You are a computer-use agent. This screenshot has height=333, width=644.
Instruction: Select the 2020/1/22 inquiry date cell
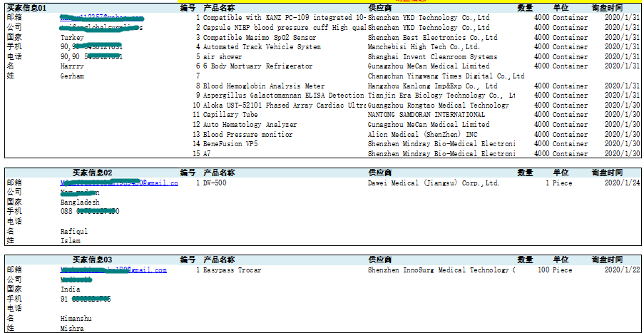622,270
